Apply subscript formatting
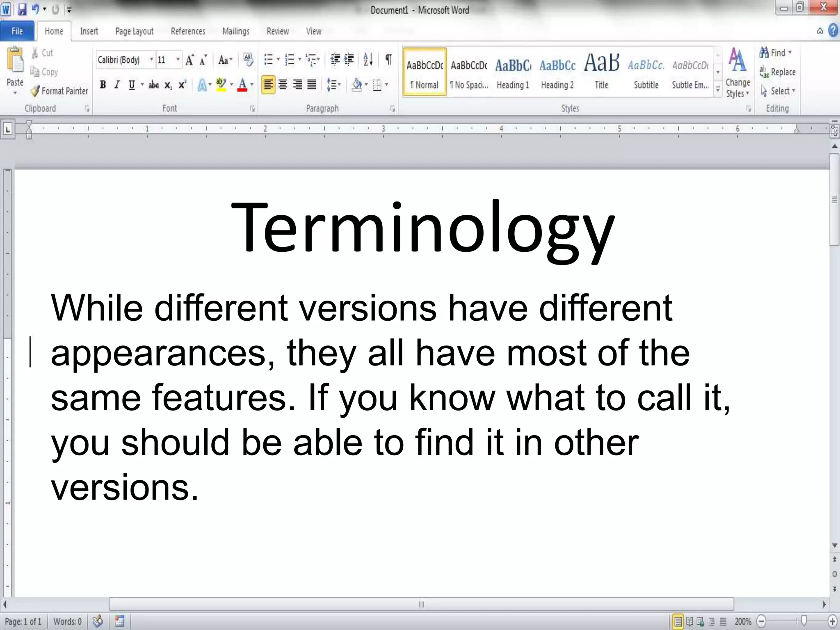The height and width of the screenshot is (630, 840). coord(168,85)
